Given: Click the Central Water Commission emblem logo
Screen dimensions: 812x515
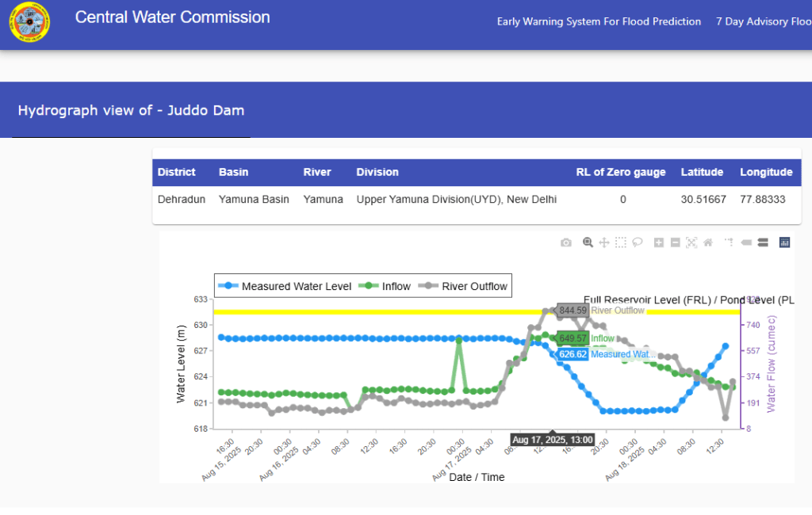Looking at the screenshot, I should coord(29,23).
